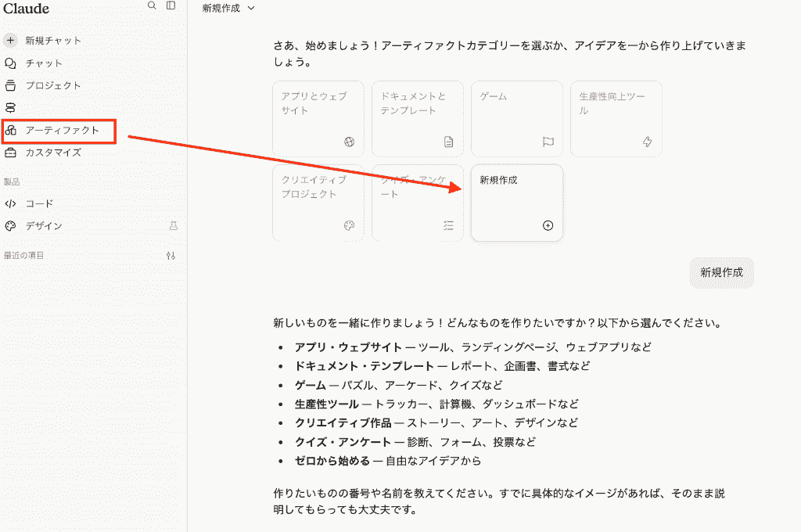The height and width of the screenshot is (532, 801).
Task: Click the chat bubble icon for チャット
Action: coord(10,63)
